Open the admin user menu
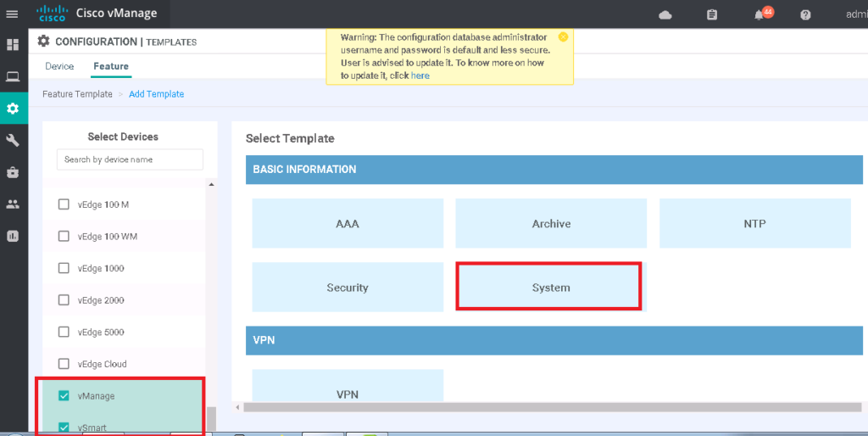The height and width of the screenshot is (436, 868). click(856, 15)
